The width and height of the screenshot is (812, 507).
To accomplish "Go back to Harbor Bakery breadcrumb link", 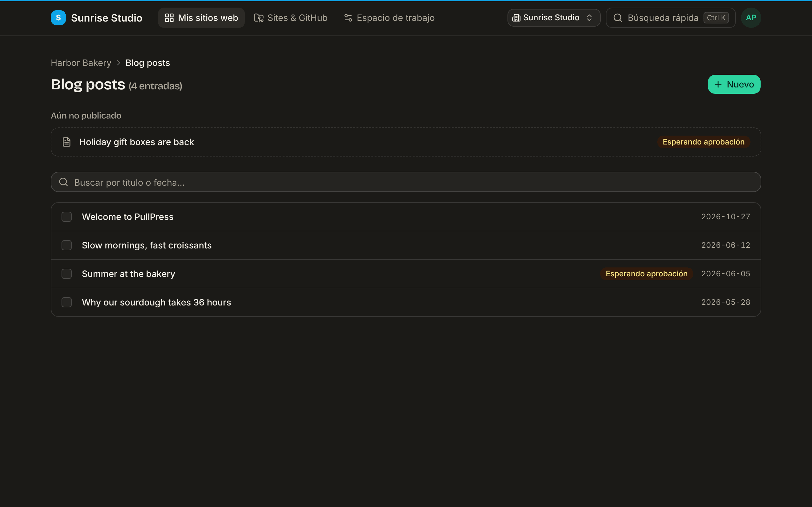I will tap(81, 63).
